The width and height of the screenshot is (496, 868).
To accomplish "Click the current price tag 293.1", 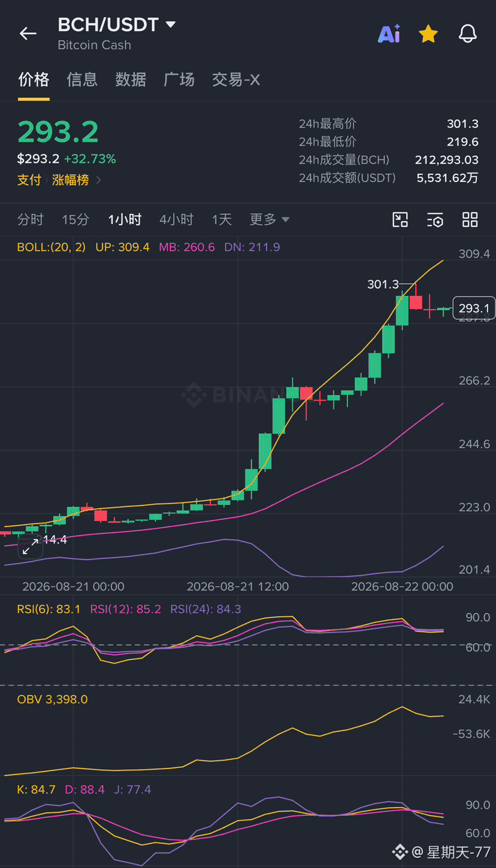I will 474,309.
